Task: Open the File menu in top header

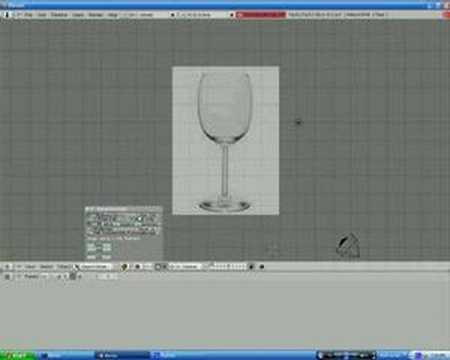Action: (x=29, y=15)
